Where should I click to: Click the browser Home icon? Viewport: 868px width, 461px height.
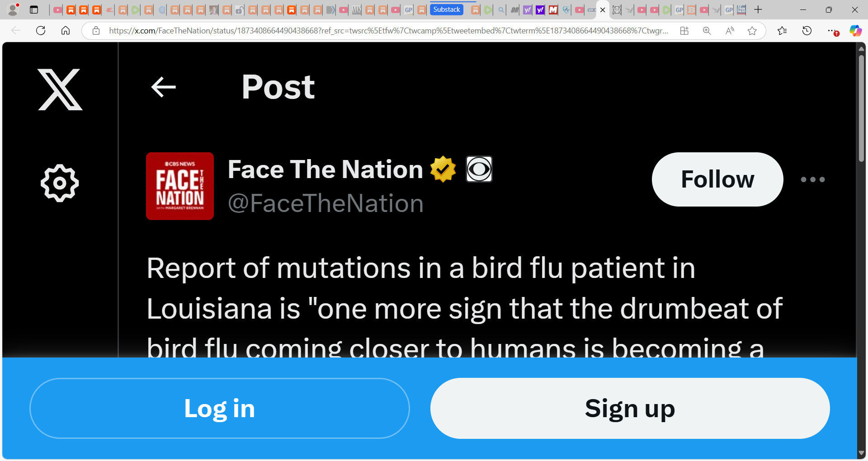[66, 31]
